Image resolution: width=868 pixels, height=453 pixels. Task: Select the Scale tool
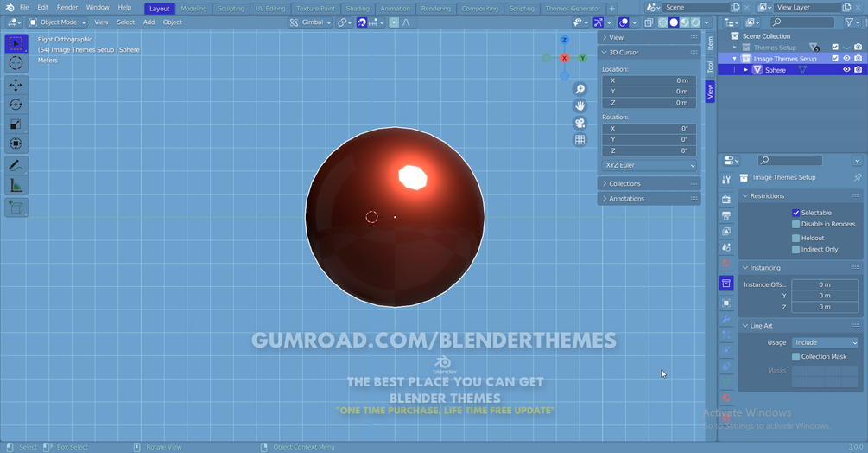tap(16, 124)
